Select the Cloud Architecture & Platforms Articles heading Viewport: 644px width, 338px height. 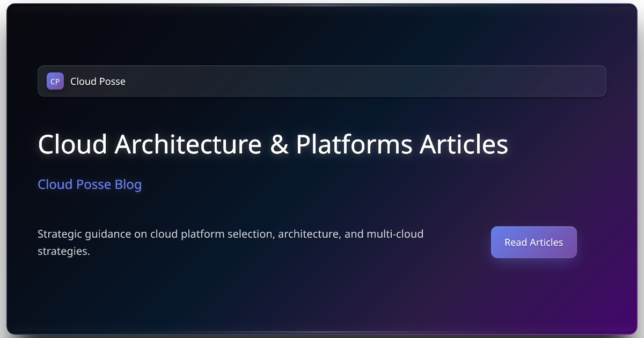[x=273, y=144]
